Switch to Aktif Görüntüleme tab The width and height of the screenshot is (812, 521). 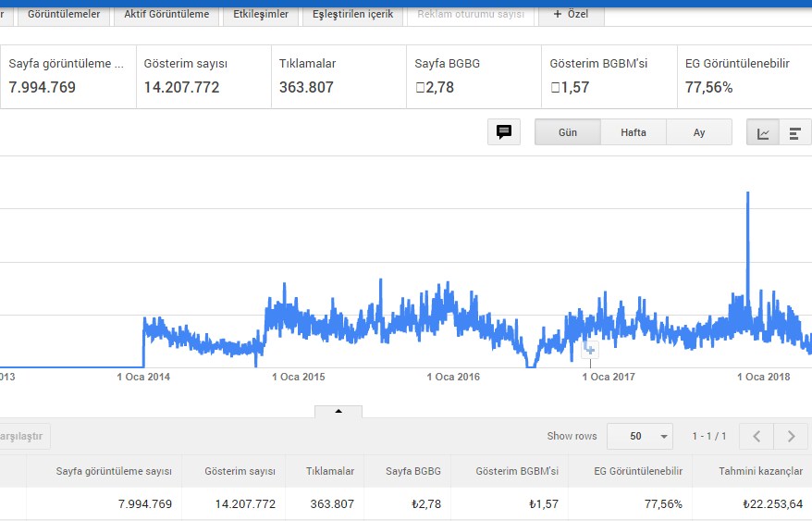click(x=166, y=14)
